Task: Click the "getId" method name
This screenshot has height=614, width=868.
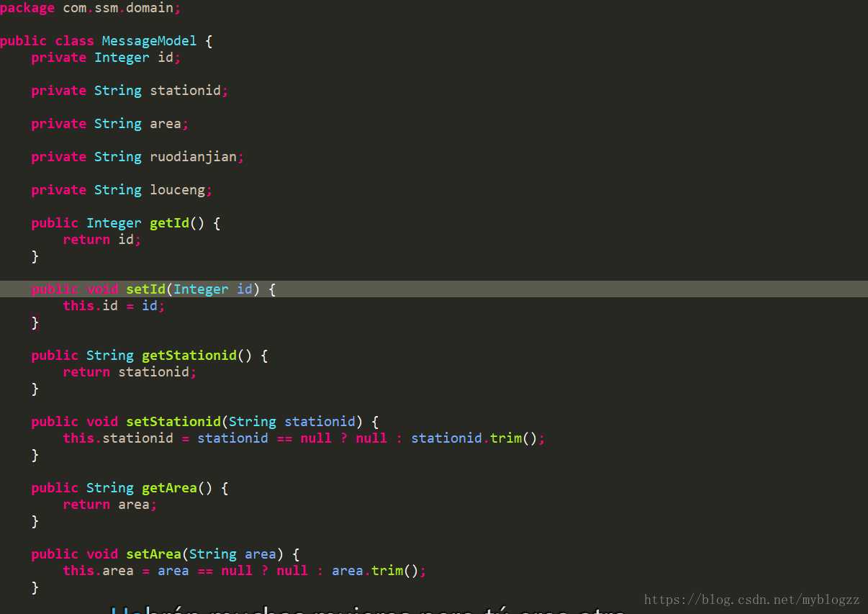Action: (169, 223)
